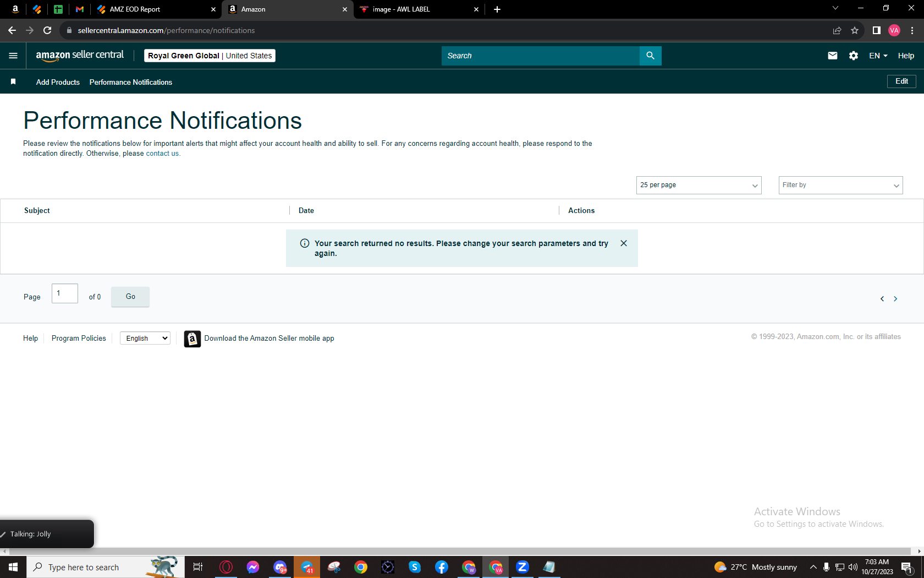Open the Seller Central hamburger menu
Viewport: 924px width, 578px height.
pyautogui.click(x=13, y=56)
